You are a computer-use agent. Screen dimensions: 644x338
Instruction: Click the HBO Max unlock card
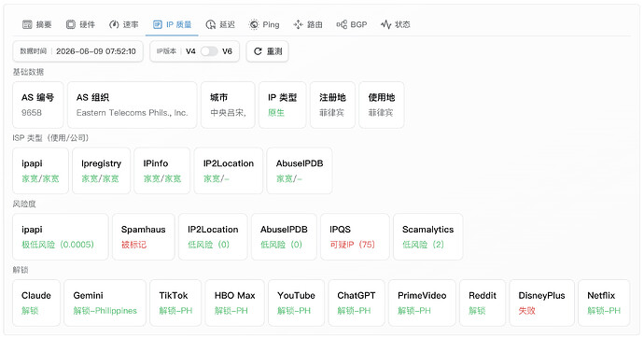click(x=234, y=303)
